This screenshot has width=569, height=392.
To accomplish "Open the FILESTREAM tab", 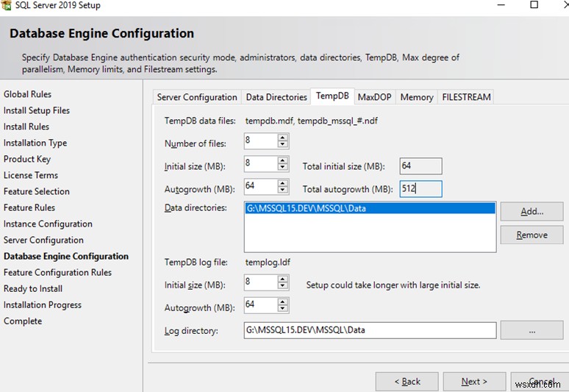I will [x=466, y=97].
